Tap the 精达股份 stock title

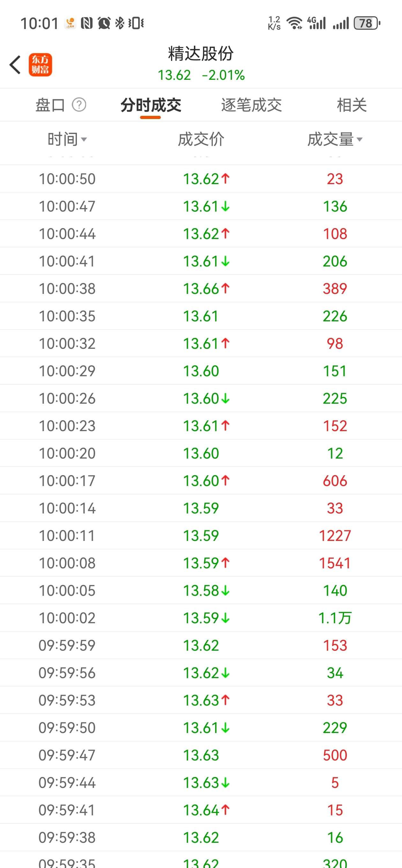(201, 54)
